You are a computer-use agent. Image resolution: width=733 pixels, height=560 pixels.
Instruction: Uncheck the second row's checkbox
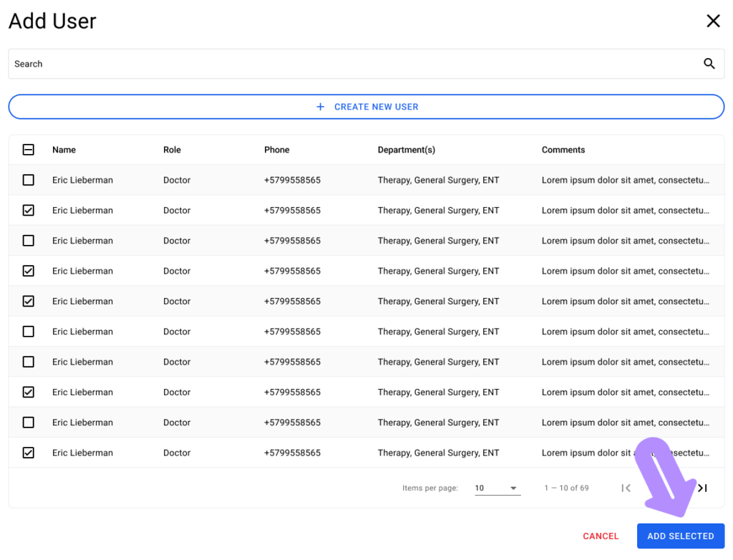click(29, 211)
